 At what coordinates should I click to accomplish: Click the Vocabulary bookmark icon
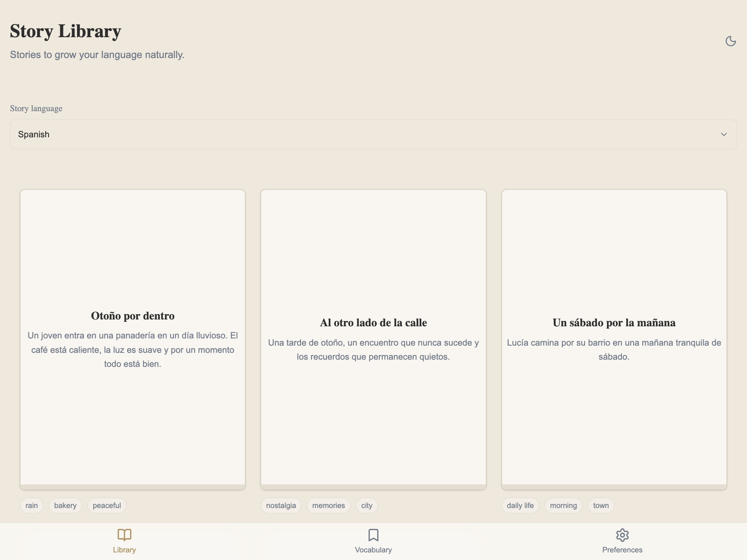373,535
